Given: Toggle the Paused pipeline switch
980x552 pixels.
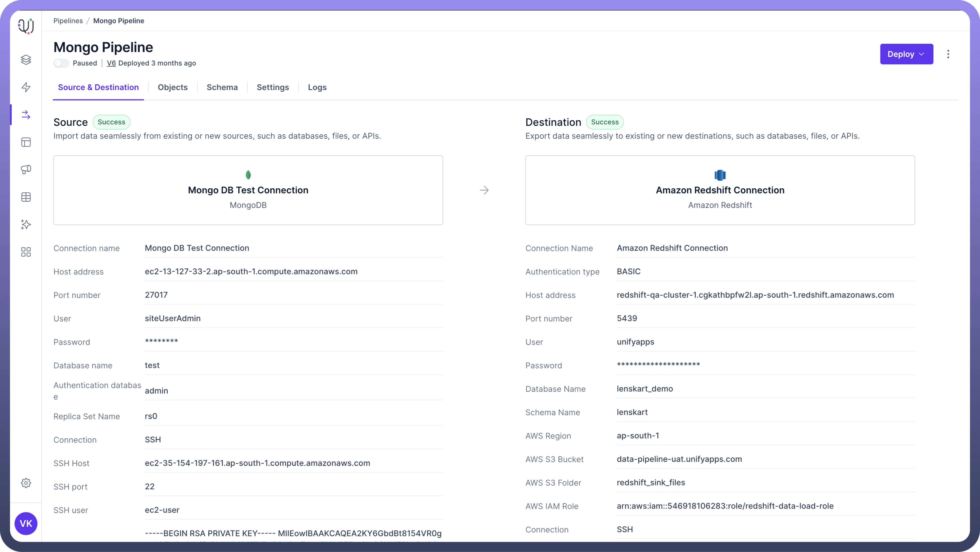Looking at the screenshot, I should [61, 63].
